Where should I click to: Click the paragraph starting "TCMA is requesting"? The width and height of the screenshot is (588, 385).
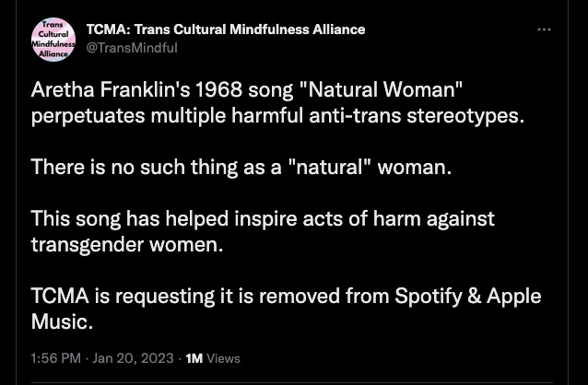pyautogui.click(x=286, y=309)
